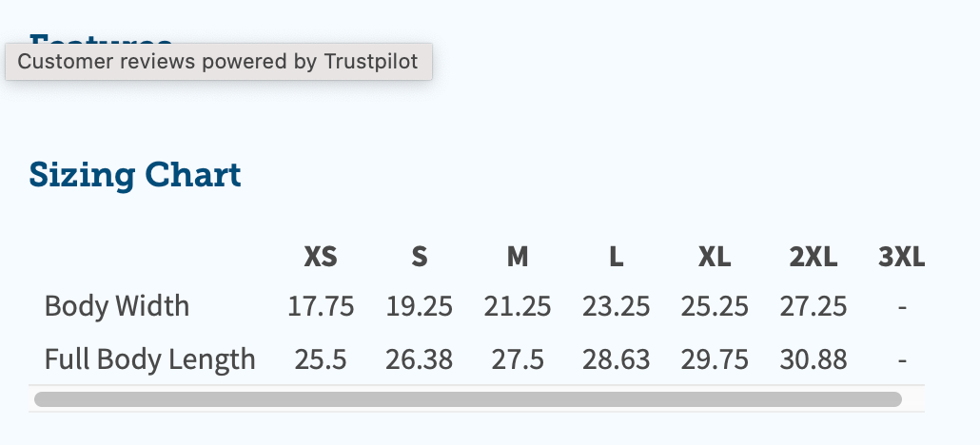This screenshot has width=980, height=445.
Task: Click 2XL body width value 27.25
Action: click(x=813, y=307)
